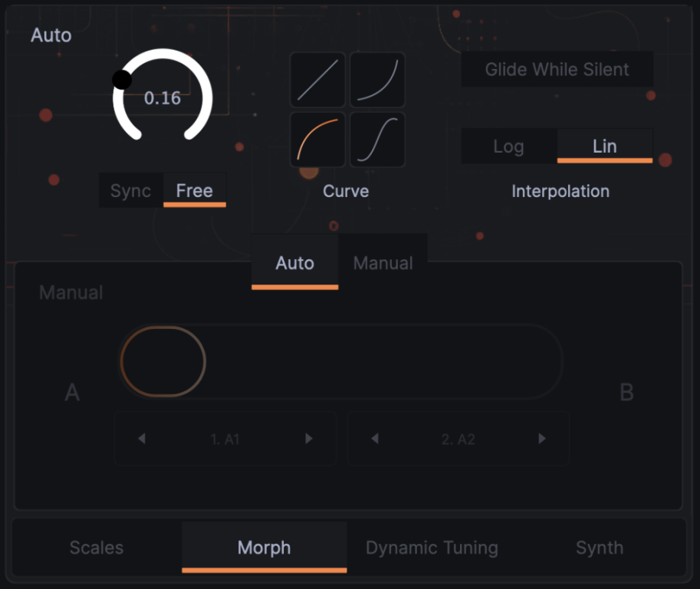Image resolution: width=700 pixels, height=589 pixels.
Task: Choose Log interpolation
Action: coord(508,146)
